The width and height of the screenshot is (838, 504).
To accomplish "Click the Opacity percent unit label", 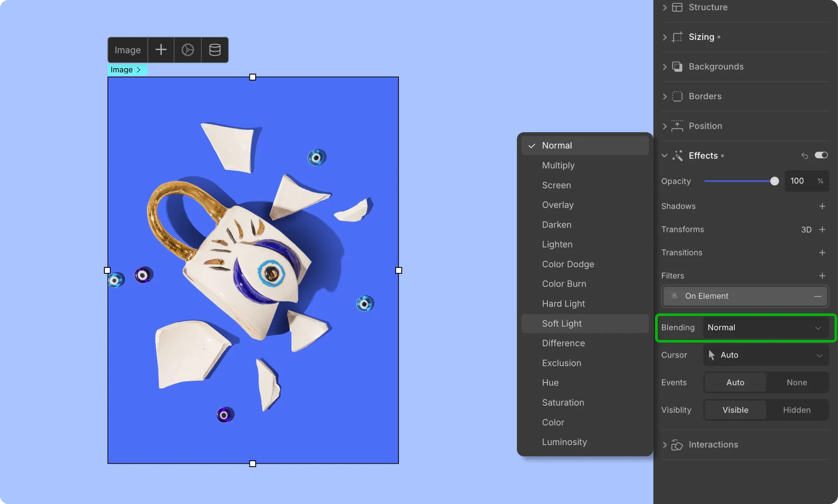I will (x=820, y=181).
